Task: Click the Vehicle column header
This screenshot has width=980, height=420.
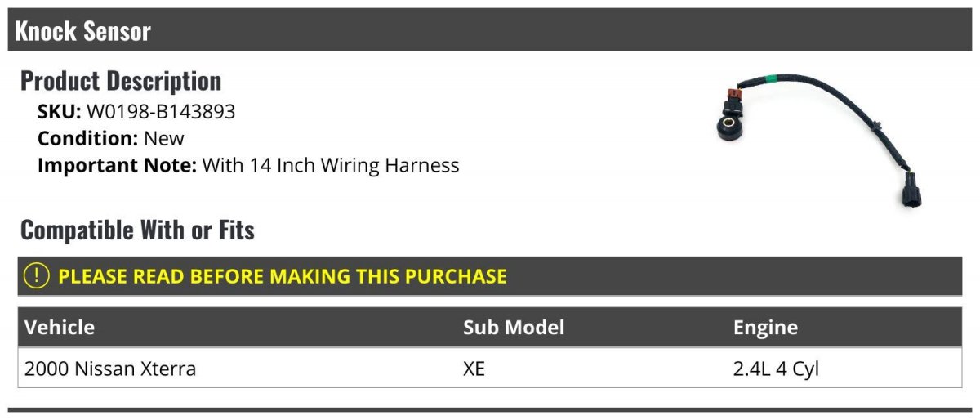Action: point(60,328)
